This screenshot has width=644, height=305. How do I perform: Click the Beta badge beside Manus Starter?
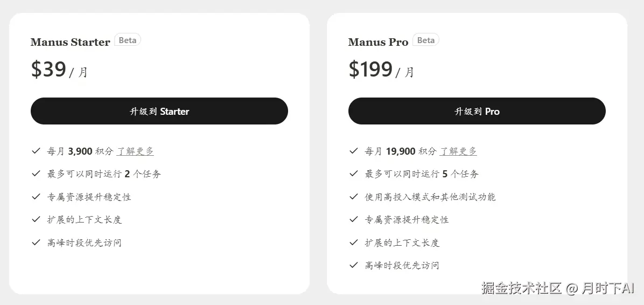coord(128,40)
